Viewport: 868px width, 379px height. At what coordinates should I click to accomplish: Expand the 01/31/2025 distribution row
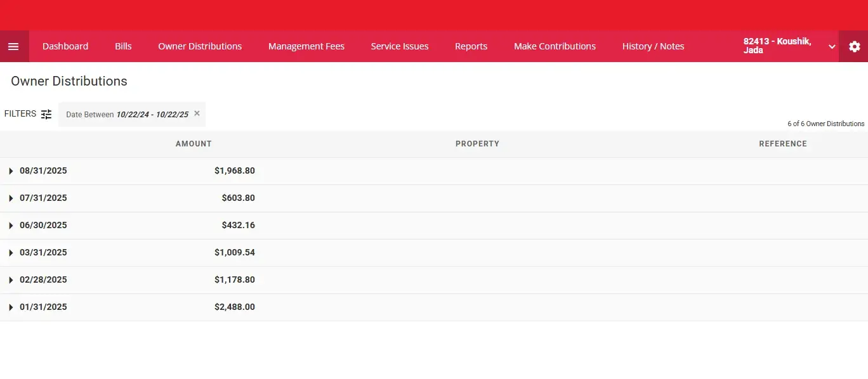(x=11, y=307)
